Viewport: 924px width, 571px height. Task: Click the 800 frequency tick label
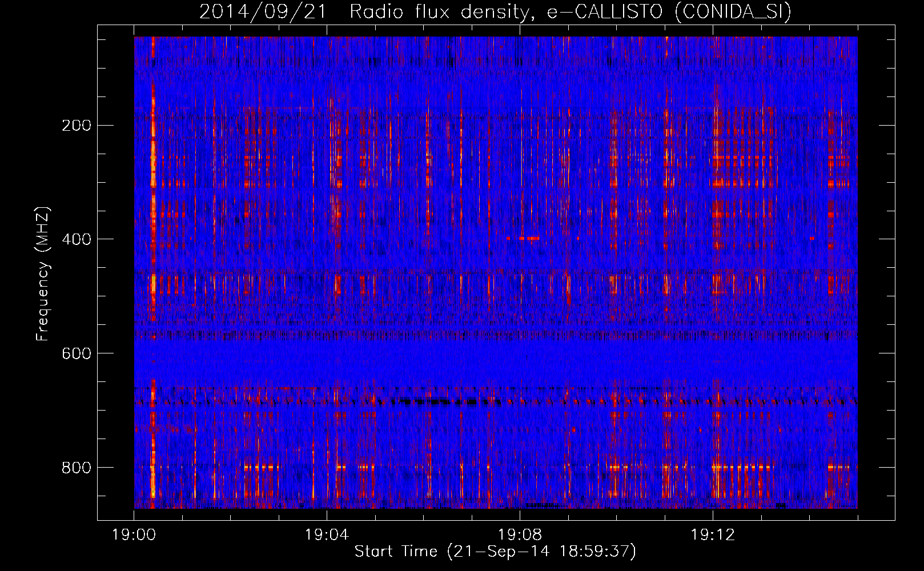(x=77, y=467)
